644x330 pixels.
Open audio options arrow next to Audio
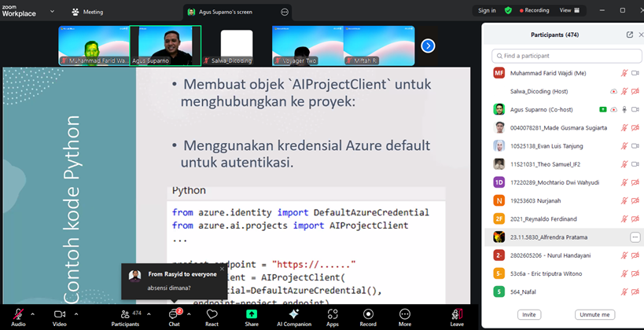tap(33, 314)
